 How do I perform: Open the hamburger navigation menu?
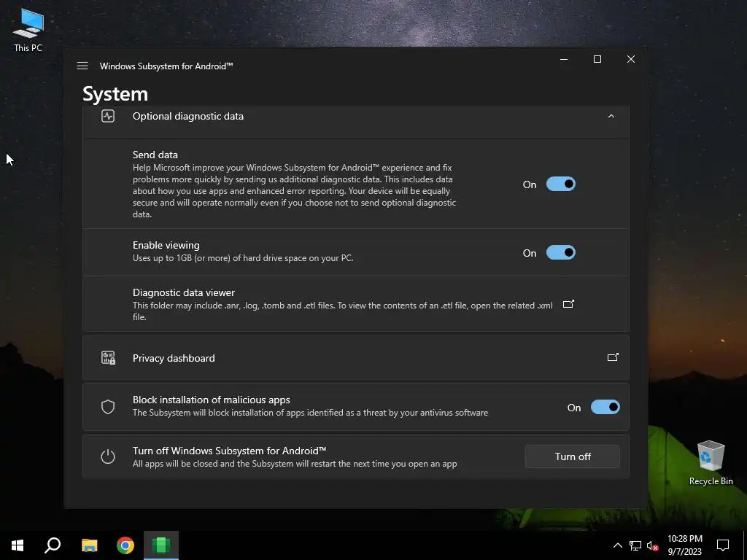[x=82, y=66]
